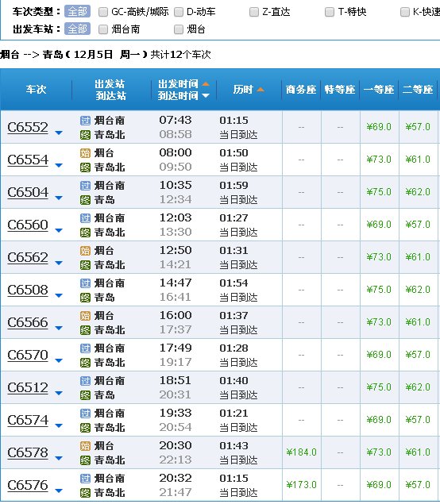Click the 过 icon next to C6570 烟台南

pos(85,348)
